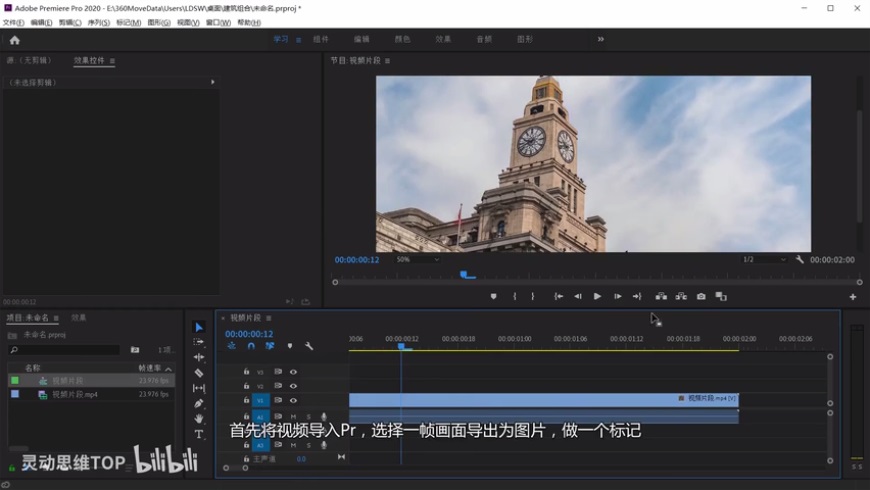Create new bin in Project panel
Viewport: 870px width, 490px height.
(x=135, y=350)
